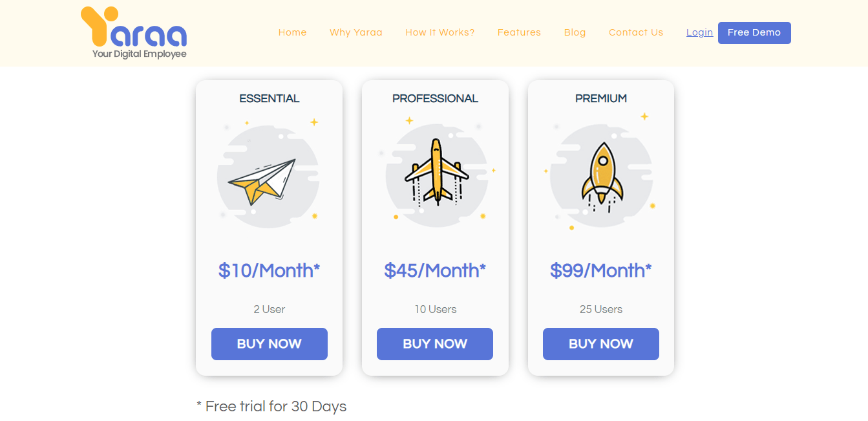Open the Home menu item
The height and width of the screenshot is (421, 868).
click(292, 32)
